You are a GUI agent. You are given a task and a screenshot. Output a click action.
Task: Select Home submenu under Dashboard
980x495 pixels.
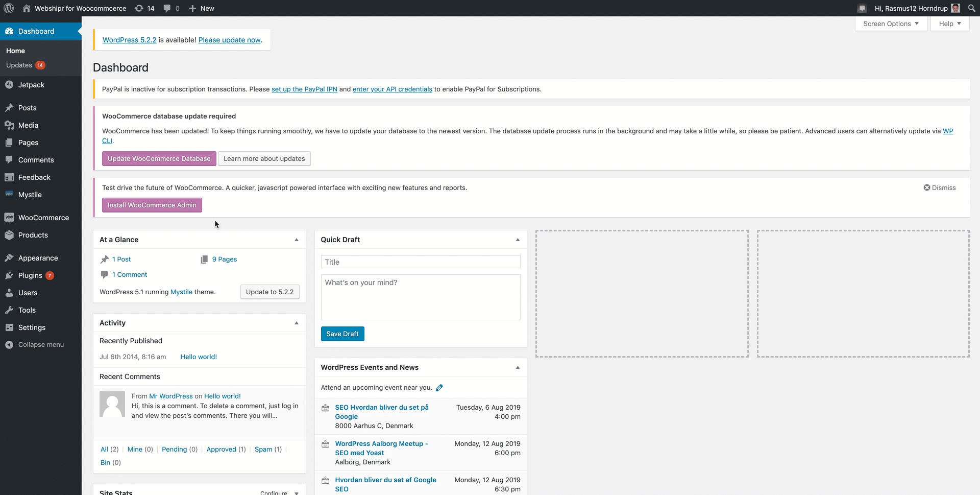[x=15, y=51]
